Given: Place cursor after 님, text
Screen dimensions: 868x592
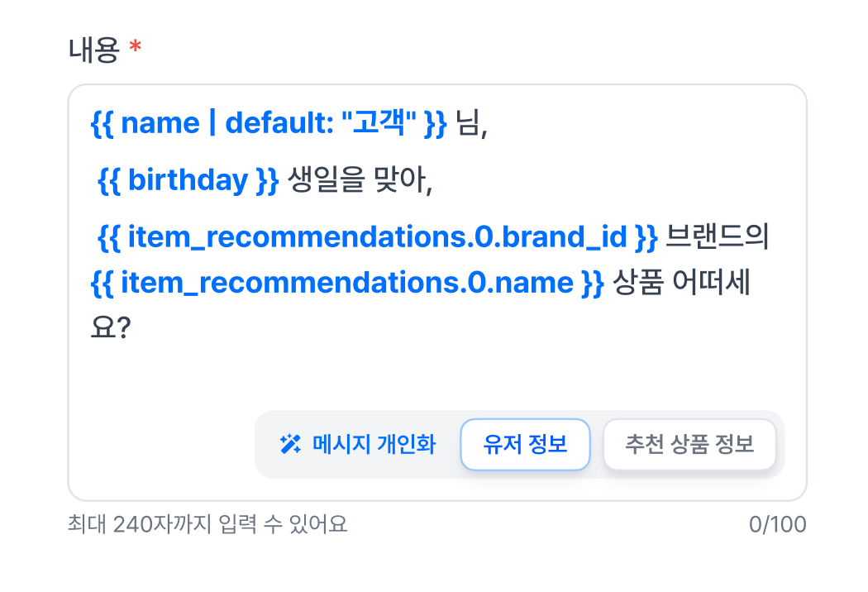Looking at the screenshot, I should pos(488,124).
